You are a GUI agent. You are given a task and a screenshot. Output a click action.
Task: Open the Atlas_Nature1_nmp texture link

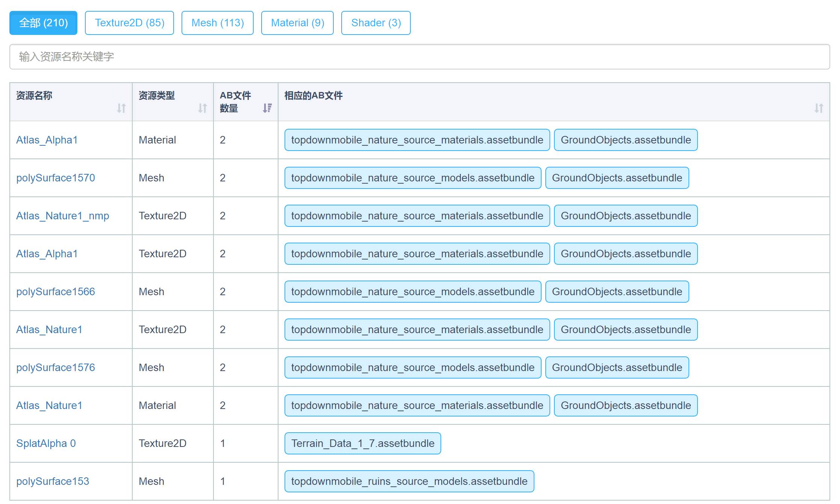[x=62, y=216]
